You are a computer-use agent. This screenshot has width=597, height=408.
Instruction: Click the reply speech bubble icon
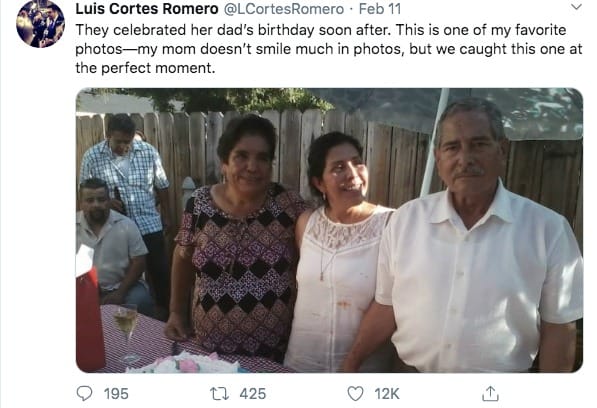tap(84, 394)
